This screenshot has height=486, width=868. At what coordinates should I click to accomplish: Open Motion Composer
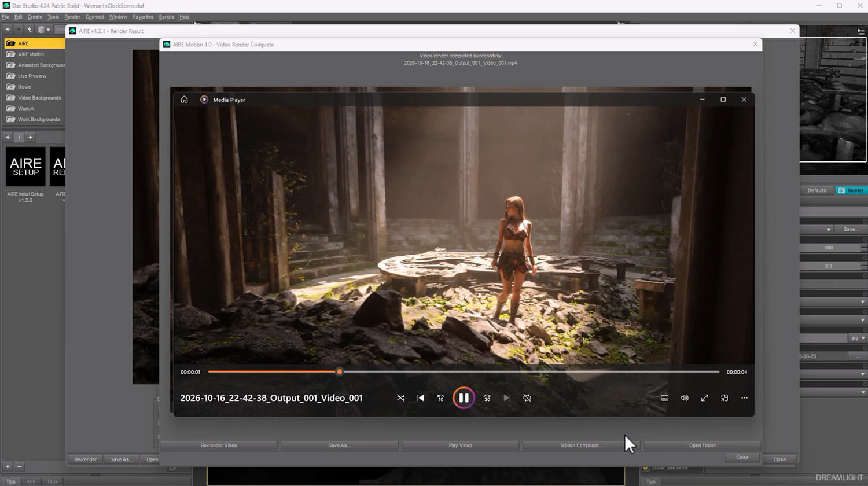point(581,446)
